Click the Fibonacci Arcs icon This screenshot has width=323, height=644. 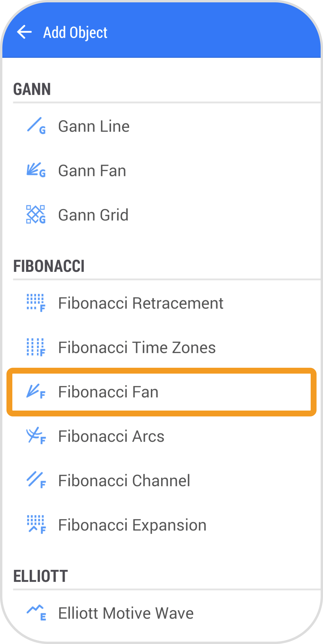click(36, 436)
